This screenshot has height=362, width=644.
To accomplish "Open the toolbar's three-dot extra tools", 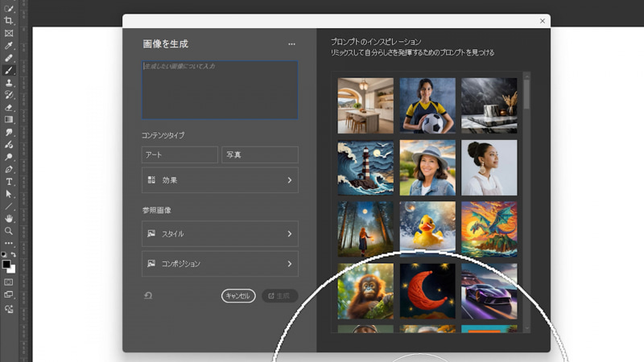I will point(9,243).
